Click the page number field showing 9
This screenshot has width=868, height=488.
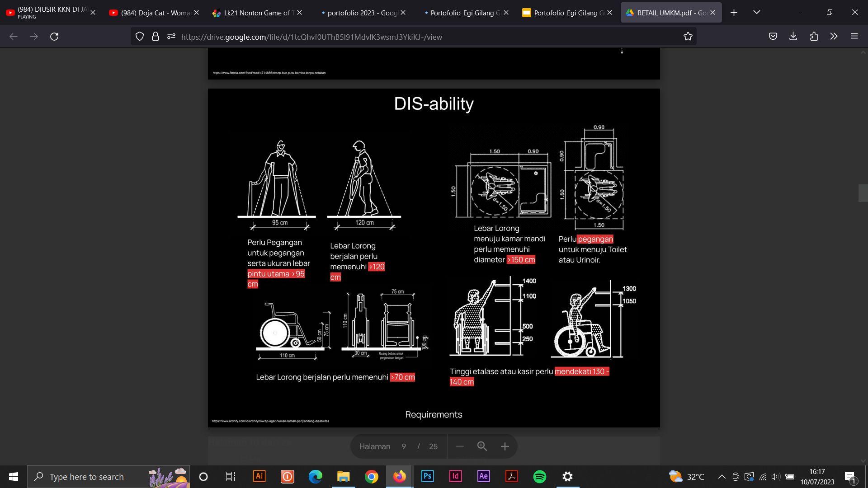pyautogui.click(x=404, y=446)
